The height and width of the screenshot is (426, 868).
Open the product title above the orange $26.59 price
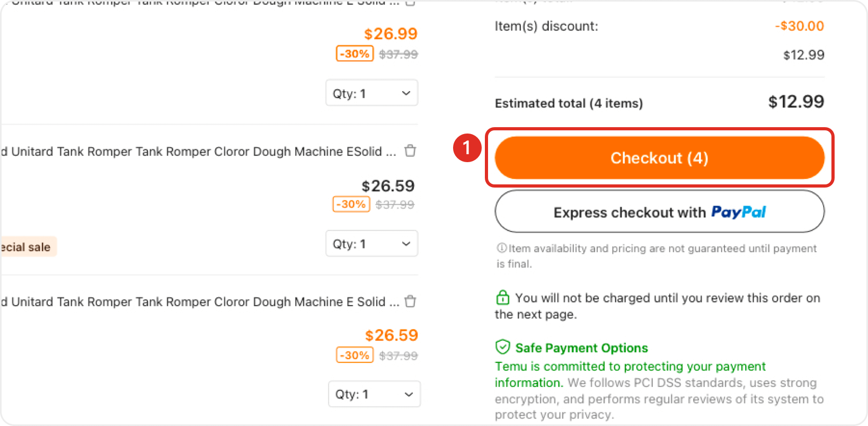point(199,302)
